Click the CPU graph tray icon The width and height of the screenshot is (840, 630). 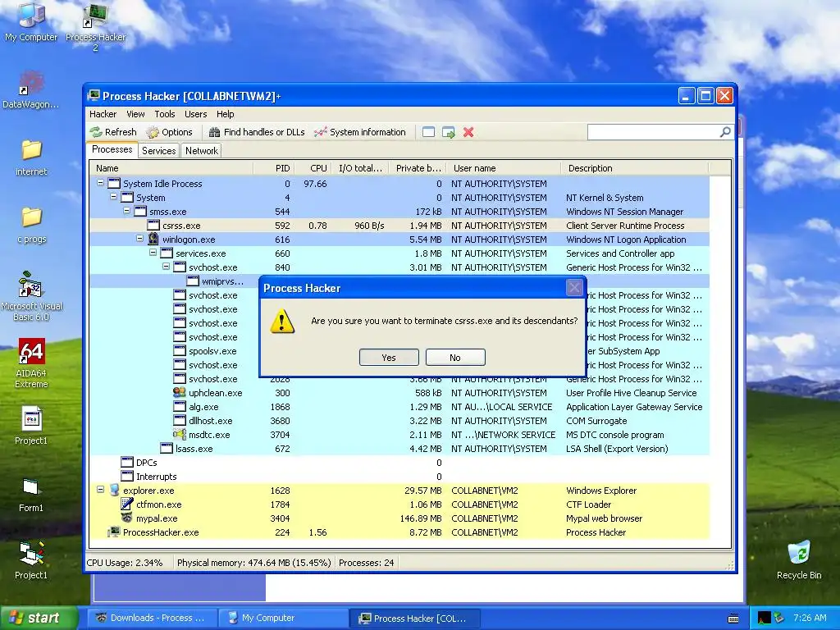765,618
